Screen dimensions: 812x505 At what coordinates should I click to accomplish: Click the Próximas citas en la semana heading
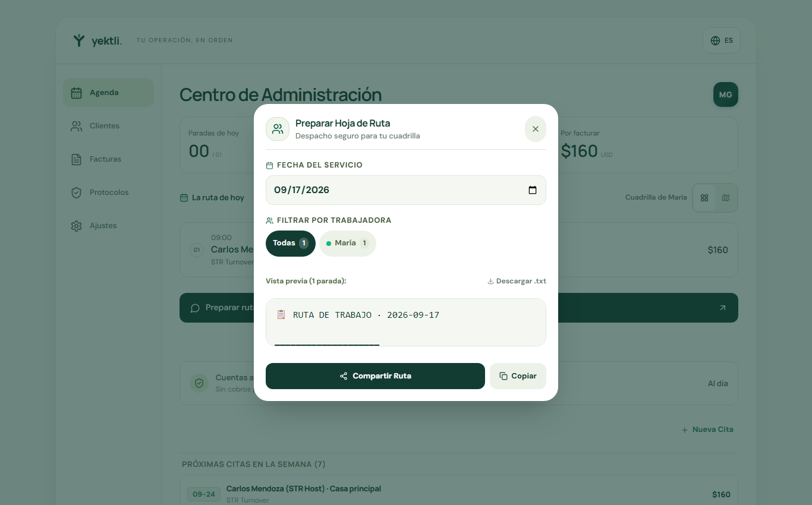click(254, 464)
